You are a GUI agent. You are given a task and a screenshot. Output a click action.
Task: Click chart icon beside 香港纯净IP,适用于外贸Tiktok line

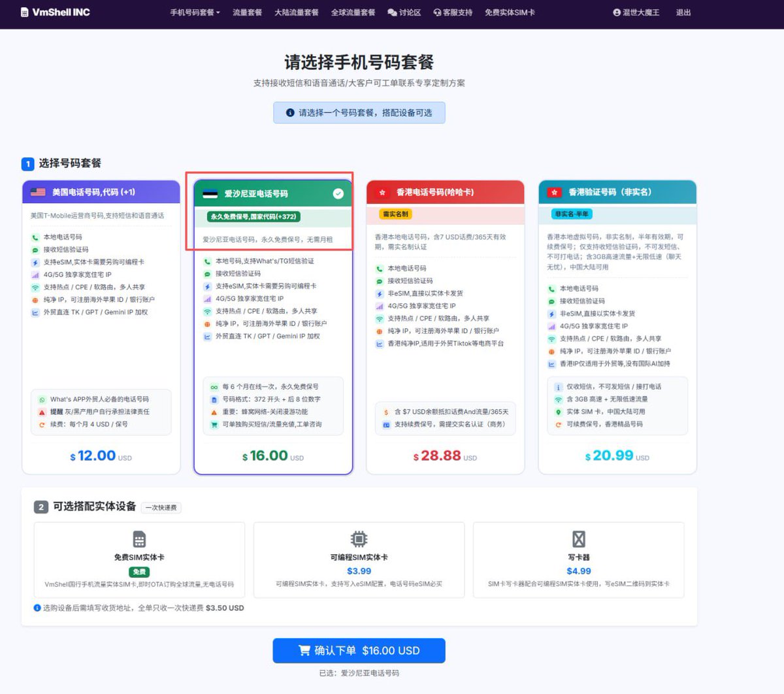tap(380, 344)
